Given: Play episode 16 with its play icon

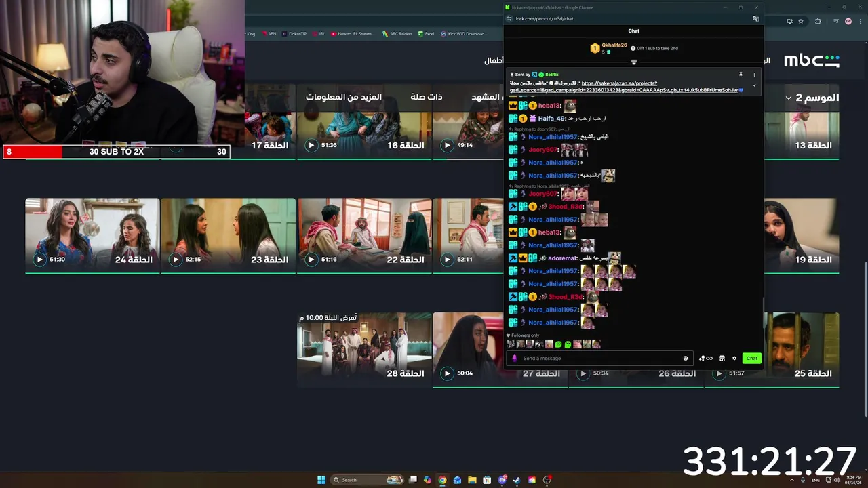Looking at the screenshot, I should click(311, 145).
